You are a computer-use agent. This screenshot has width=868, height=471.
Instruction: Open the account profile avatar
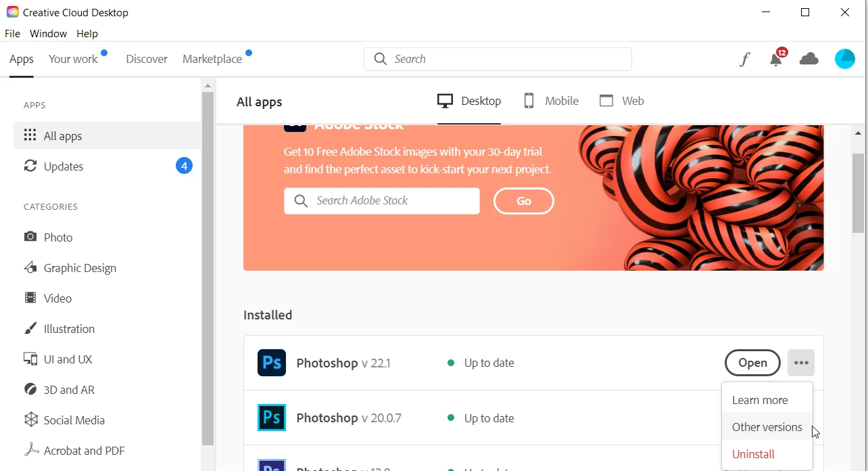(x=845, y=59)
